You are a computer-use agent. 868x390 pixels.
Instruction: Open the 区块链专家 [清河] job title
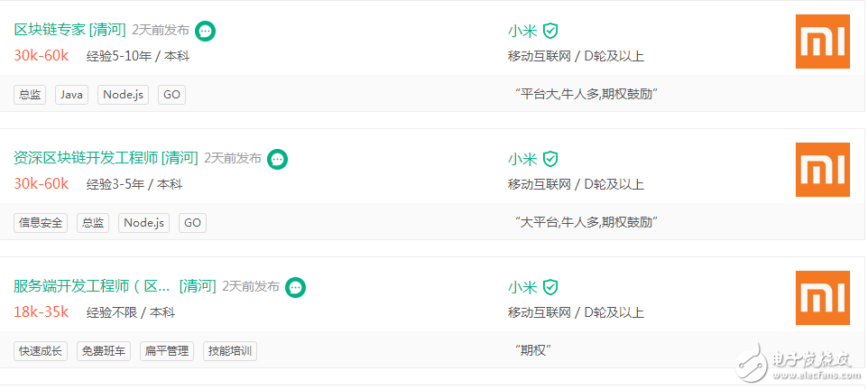pos(70,30)
